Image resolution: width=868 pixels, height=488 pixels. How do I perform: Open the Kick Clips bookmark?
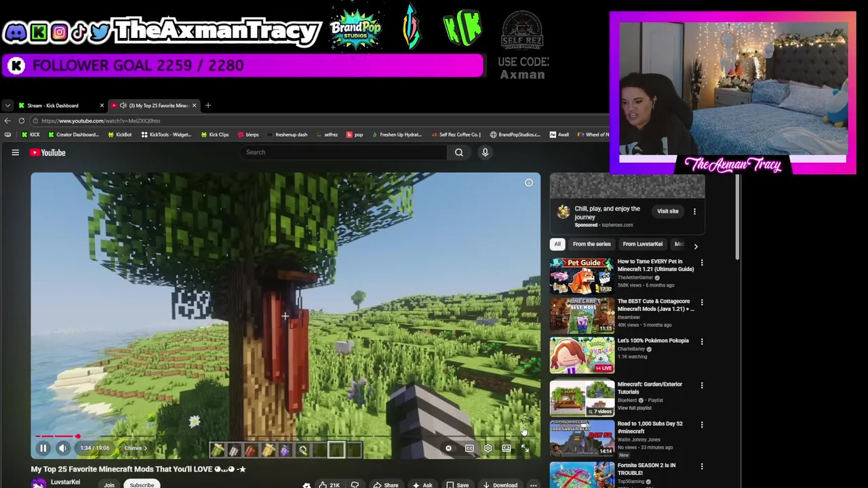coord(215,135)
